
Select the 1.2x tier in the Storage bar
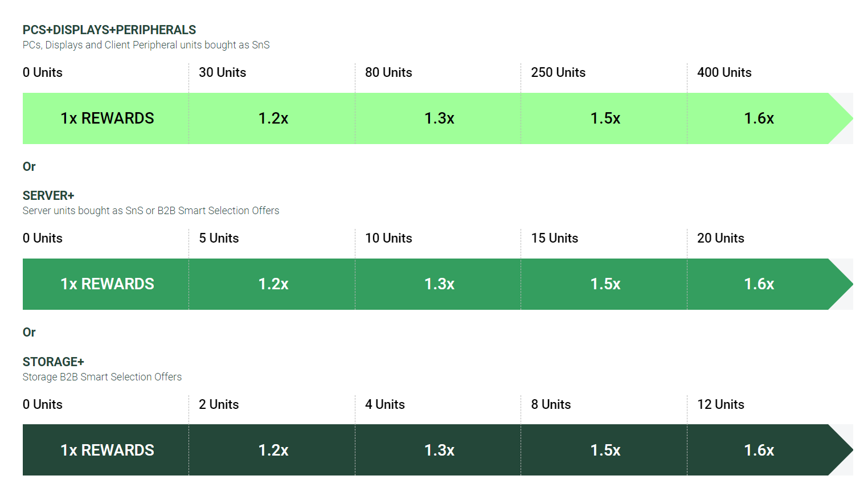(x=273, y=450)
